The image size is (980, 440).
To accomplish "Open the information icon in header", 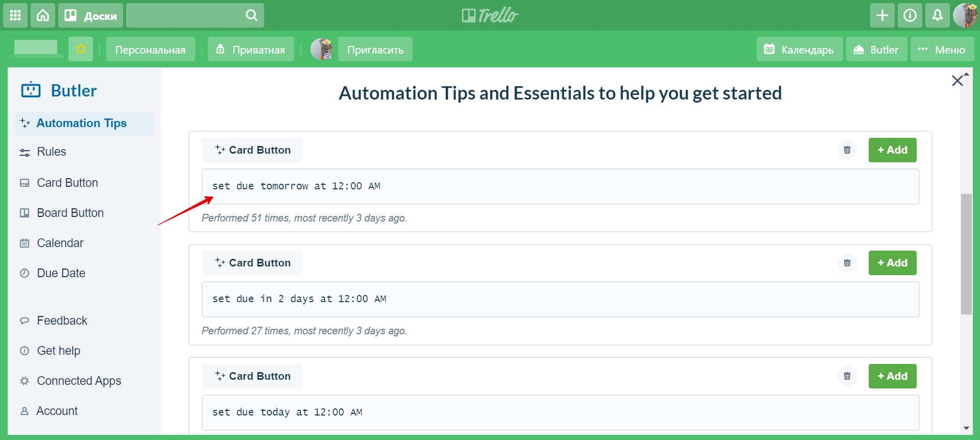I will (910, 15).
